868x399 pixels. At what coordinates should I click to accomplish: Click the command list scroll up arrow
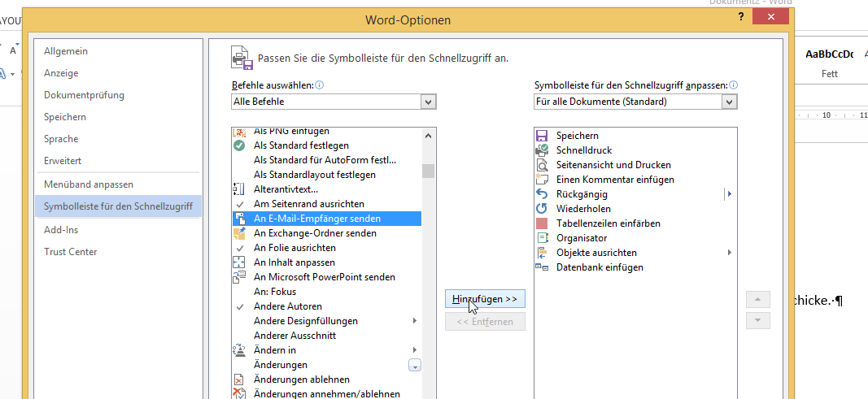pyautogui.click(x=428, y=135)
